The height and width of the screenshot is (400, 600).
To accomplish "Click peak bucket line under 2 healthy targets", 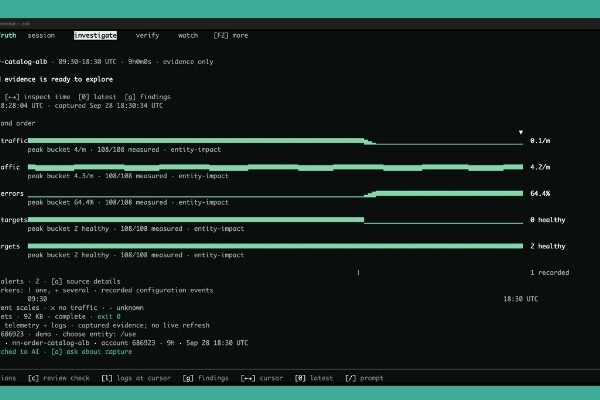I will 135,255.
